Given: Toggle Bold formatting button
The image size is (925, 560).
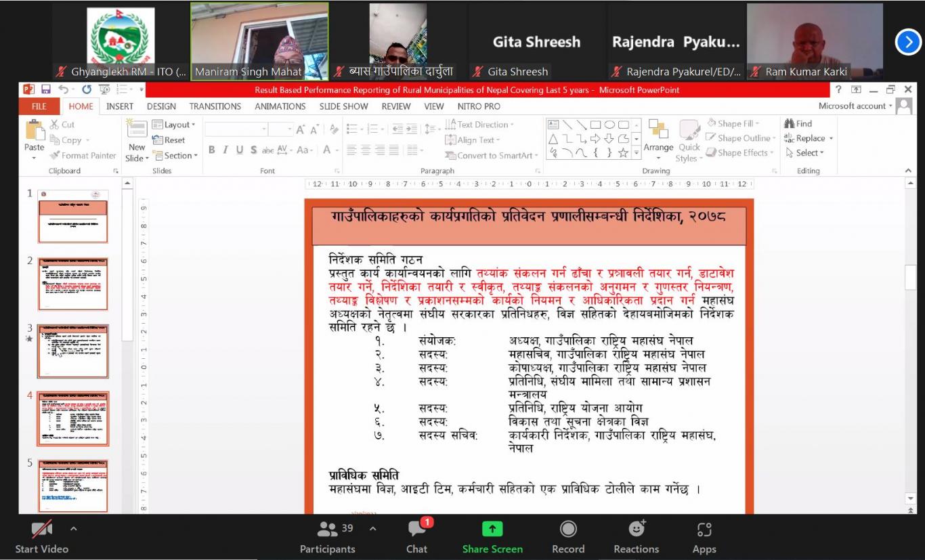Looking at the screenshot, I should [212, 150].
